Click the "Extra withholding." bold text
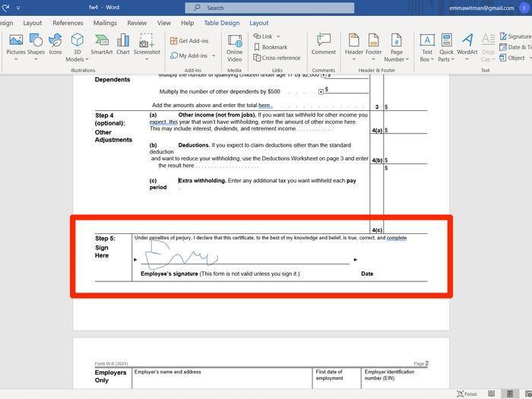532x399 pixels. (202, 181)
